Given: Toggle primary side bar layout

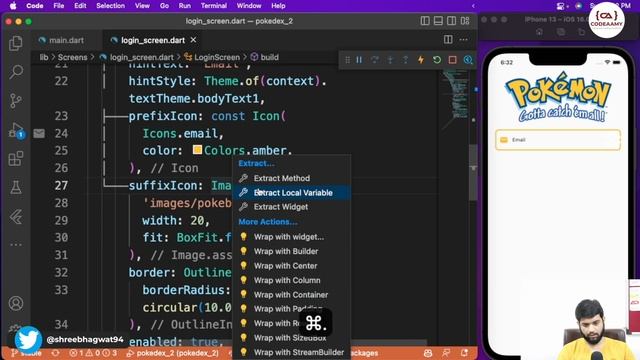Looking at the screenshot, I should [x=425, y=21].
